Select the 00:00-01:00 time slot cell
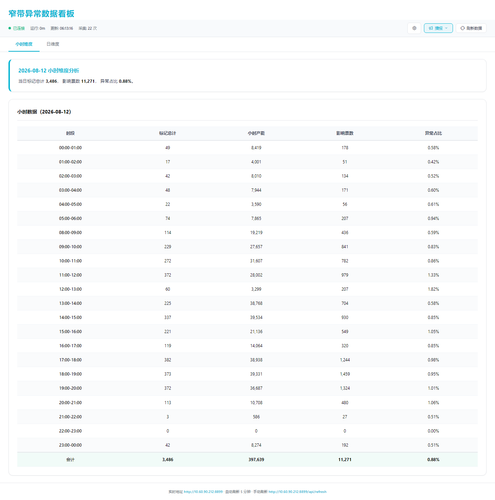Screen dimensions: 495x500 70,148
